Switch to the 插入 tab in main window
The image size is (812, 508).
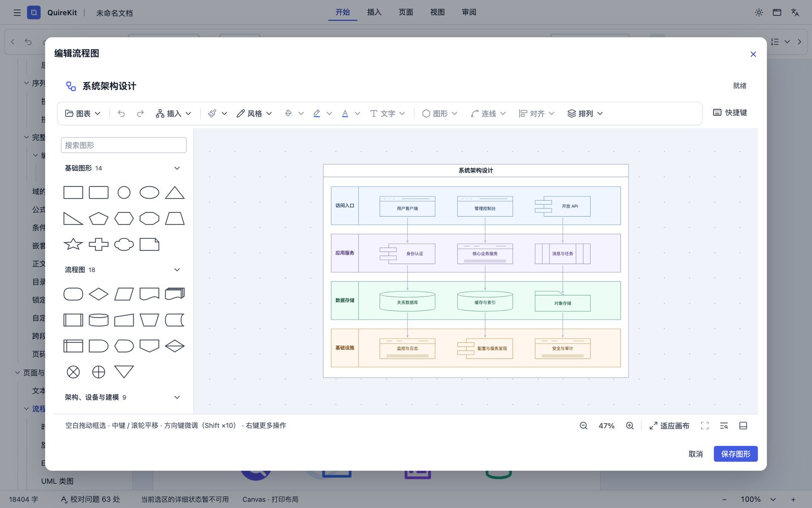374,12
